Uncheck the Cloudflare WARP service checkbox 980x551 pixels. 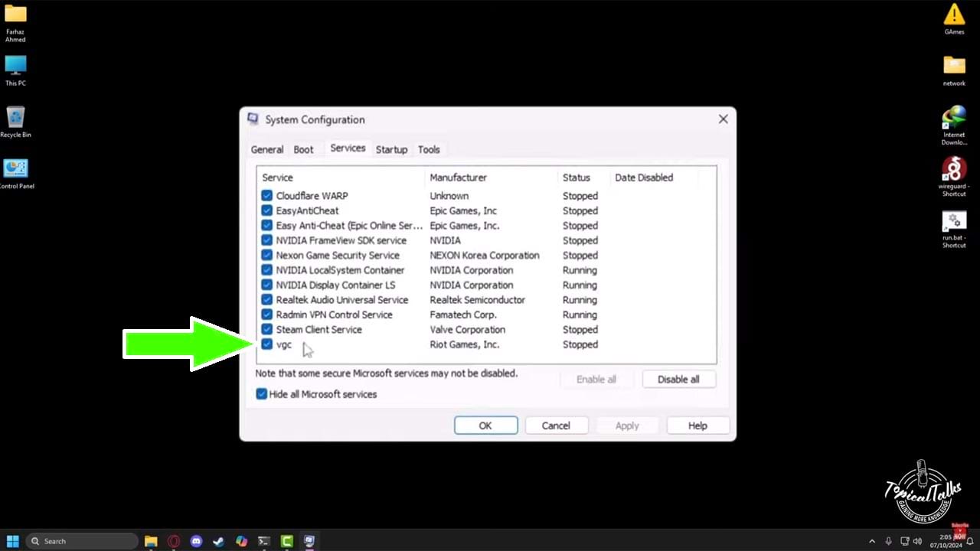coord(266,196)
